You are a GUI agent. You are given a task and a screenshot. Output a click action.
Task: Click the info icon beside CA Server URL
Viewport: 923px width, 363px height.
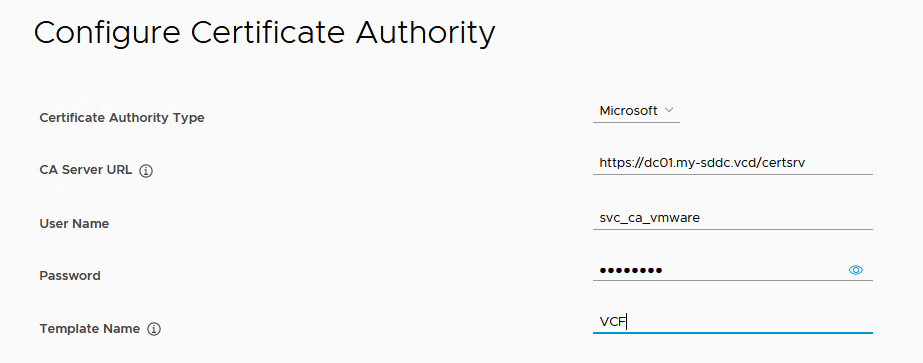point(146,171)
